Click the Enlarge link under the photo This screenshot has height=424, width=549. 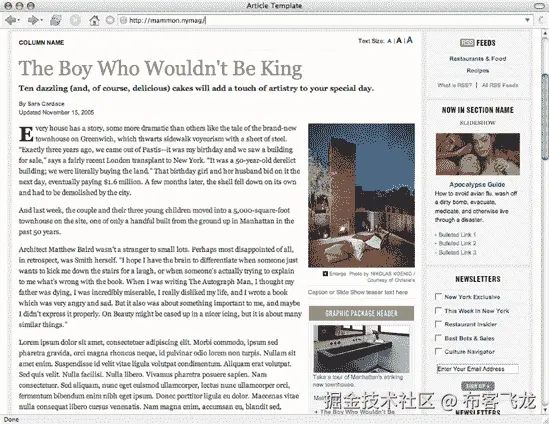pos(338,274)
